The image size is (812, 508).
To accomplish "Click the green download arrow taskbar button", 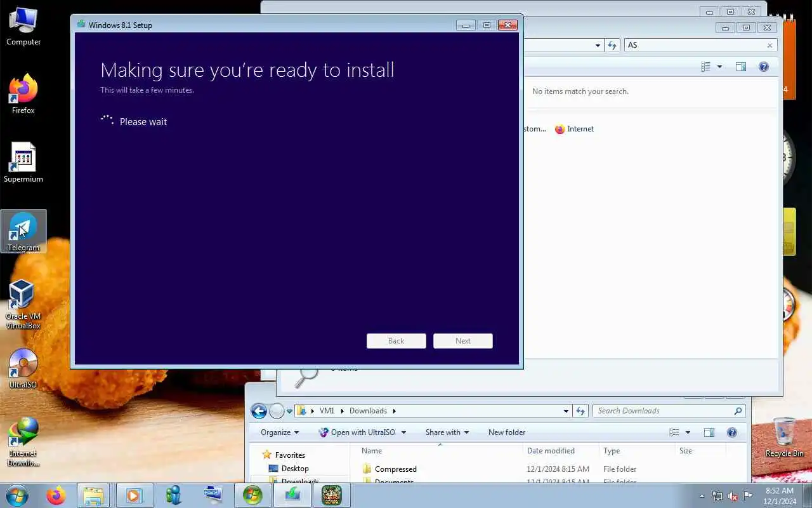I will 292,495.
